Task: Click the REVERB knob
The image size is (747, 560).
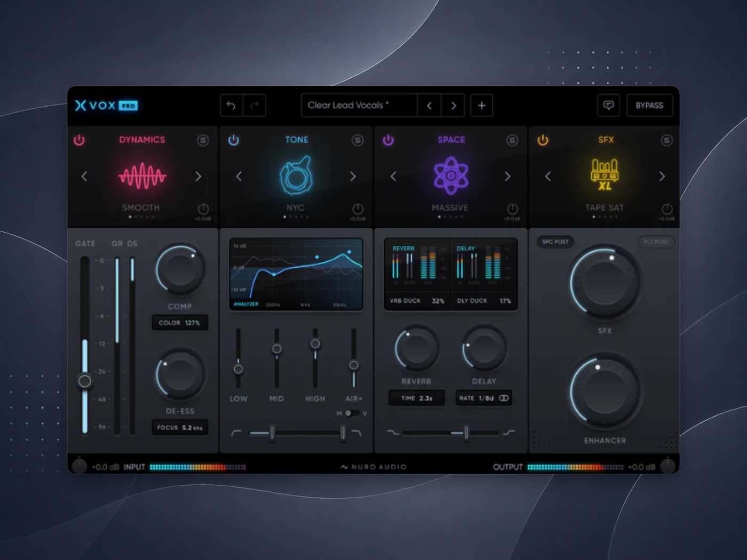Action: [417, 348]
